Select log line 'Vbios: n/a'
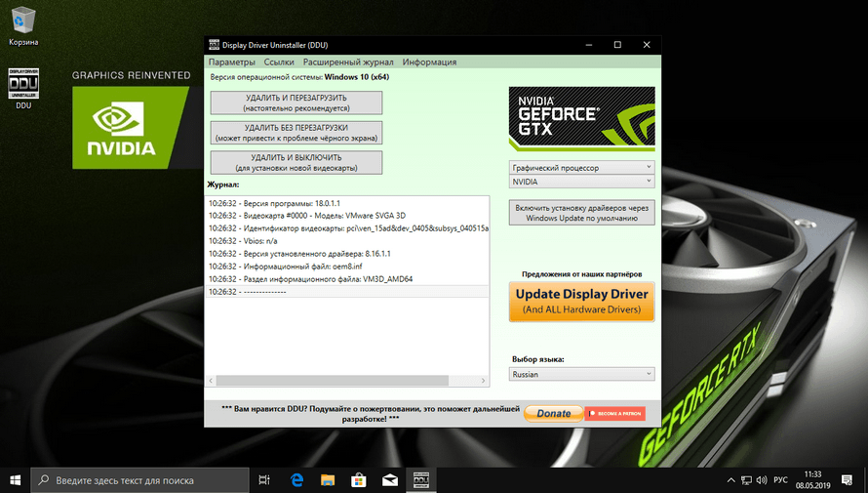 (x=347, y=241)
